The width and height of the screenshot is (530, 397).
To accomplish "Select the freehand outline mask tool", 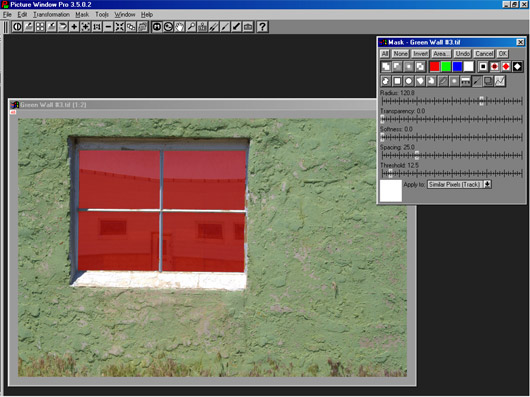I will pos(386,81).
